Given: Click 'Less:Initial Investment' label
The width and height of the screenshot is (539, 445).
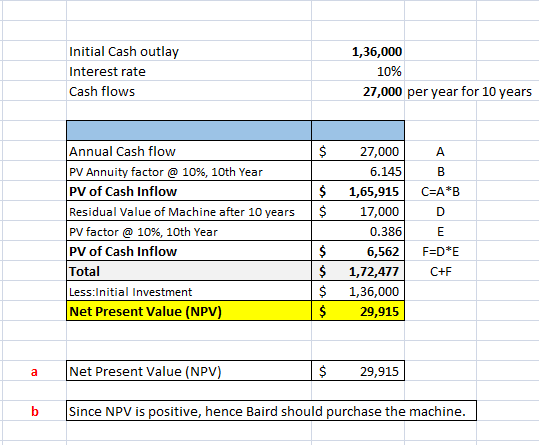Looking at the screenshot, I should [130, 292].
